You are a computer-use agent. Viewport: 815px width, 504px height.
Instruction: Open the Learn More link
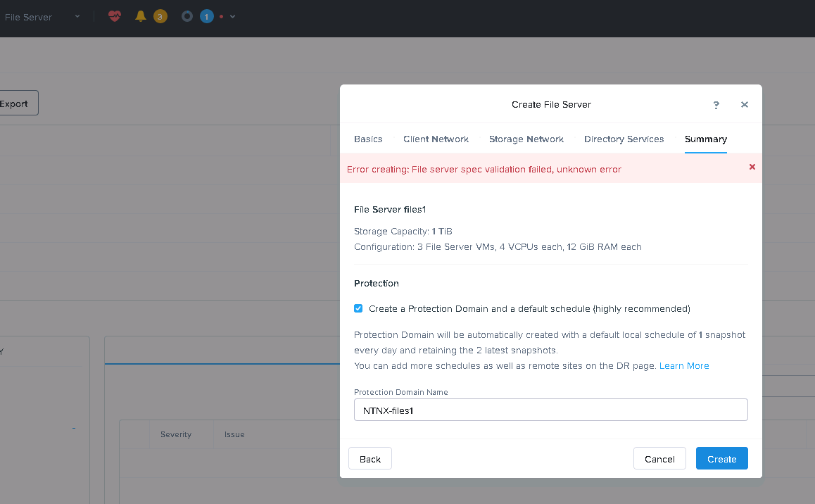pos(684,366)
